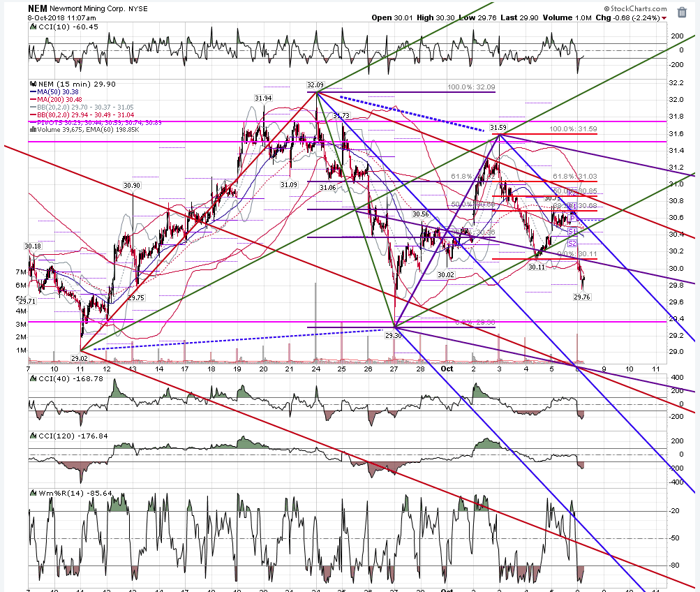Click the Wm%R(14) indicator panel icon
The width and height of the screenshot is (700, 592).
(33, 493)
